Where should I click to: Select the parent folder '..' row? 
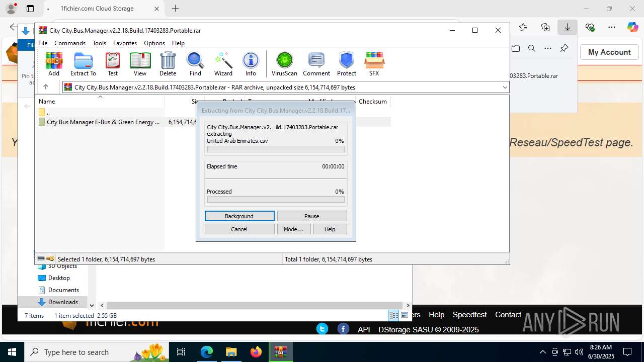pyautogui.click(x=101, y=113)
